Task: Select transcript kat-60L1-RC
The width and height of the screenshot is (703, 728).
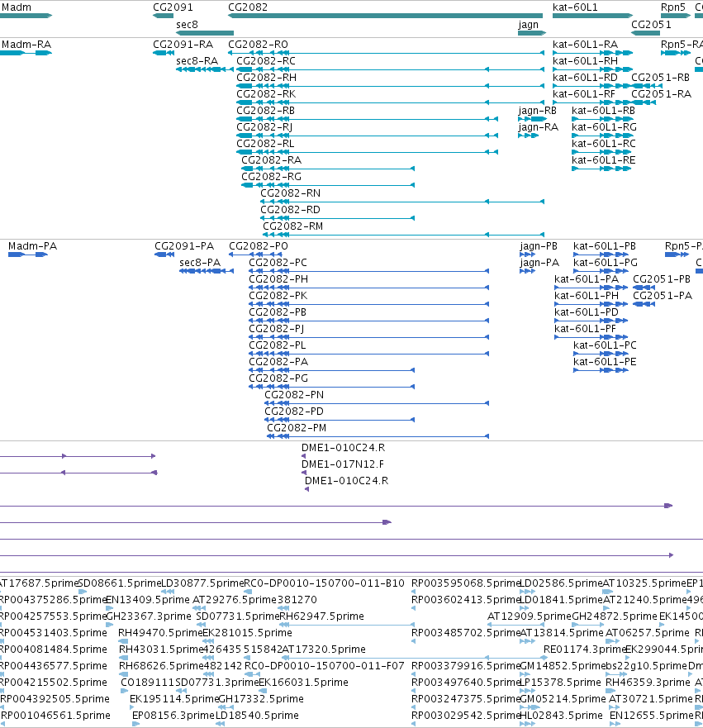Action: coord(604,144)
